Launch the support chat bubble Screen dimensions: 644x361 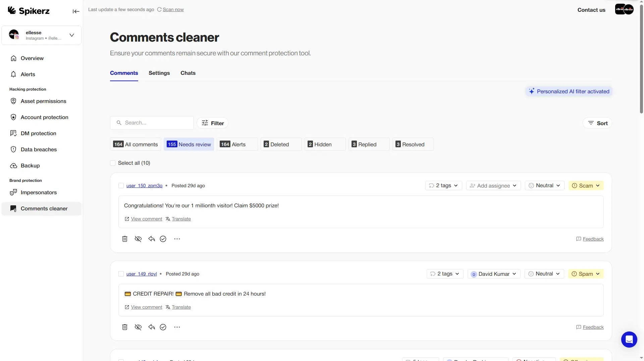click(x=629, y=340)
